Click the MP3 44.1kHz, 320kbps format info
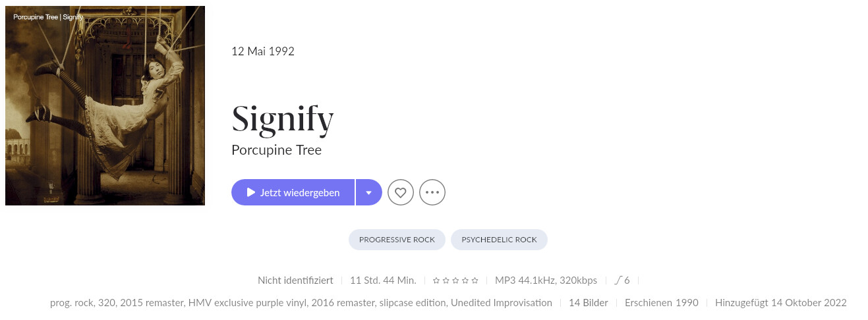The image size is (868, 320). [x=546, y=280]
